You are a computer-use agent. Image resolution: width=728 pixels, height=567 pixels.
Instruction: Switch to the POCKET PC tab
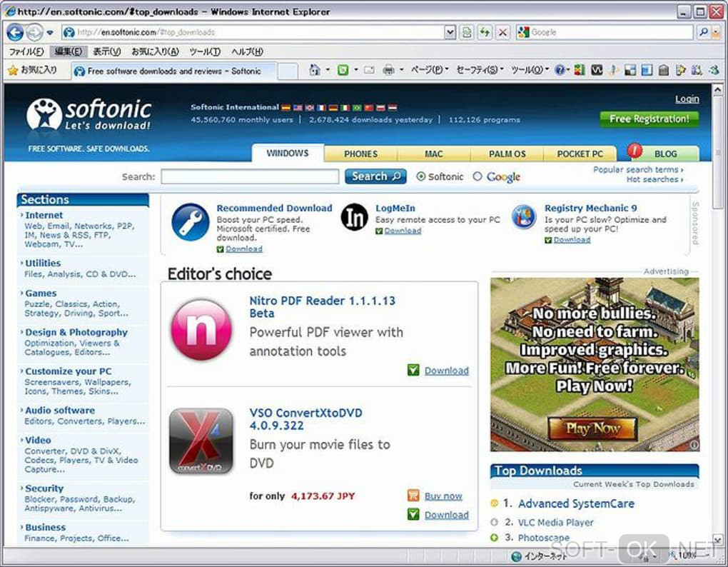click(580, 154)
